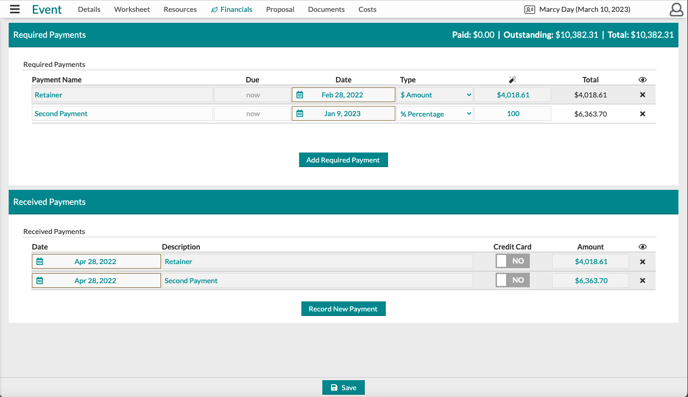
Task: Edit the received Second Payment description
Action: coord(317,280)
